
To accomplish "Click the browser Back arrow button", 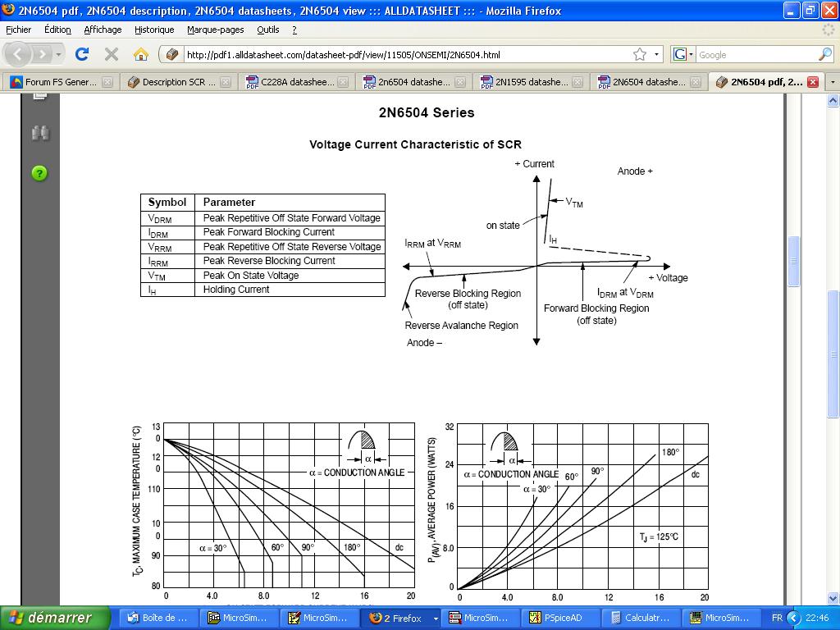I will [x=18, y=54].
